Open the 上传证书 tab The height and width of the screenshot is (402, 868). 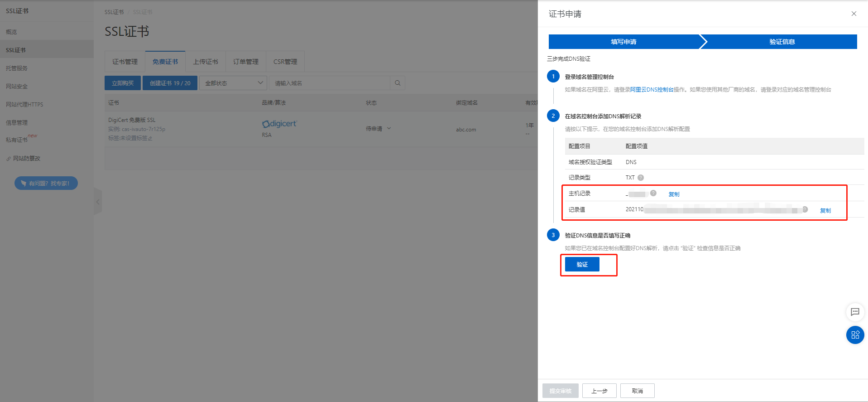tap(205, 62)
